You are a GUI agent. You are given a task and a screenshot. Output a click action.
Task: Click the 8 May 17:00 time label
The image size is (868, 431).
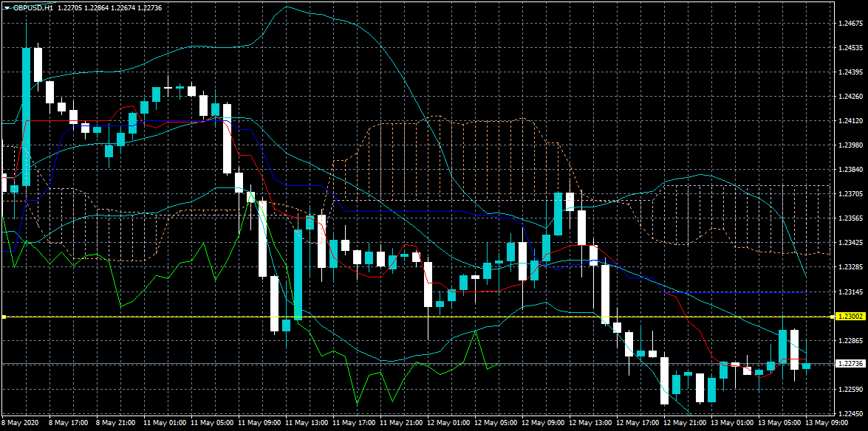(68, 423)
